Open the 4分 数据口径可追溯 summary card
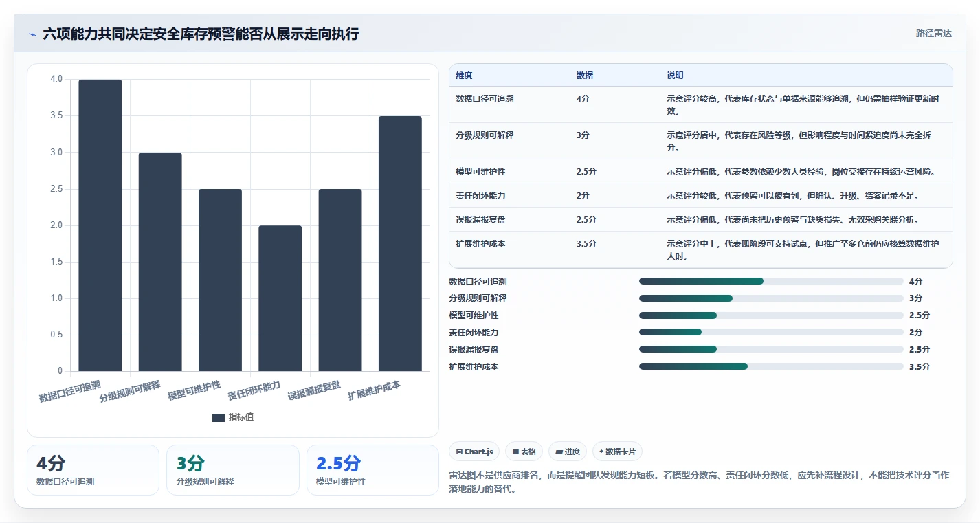Screen dimensions: 980x523 click(93, 470)
